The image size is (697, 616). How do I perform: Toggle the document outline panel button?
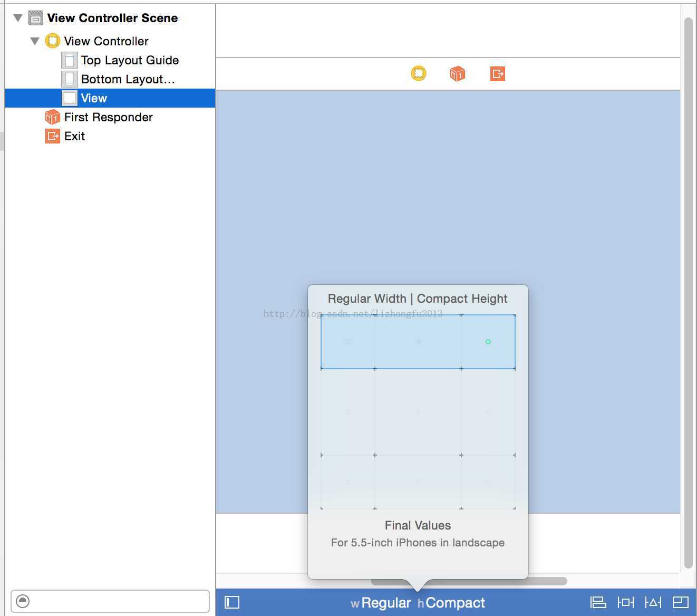coord(232,602)
